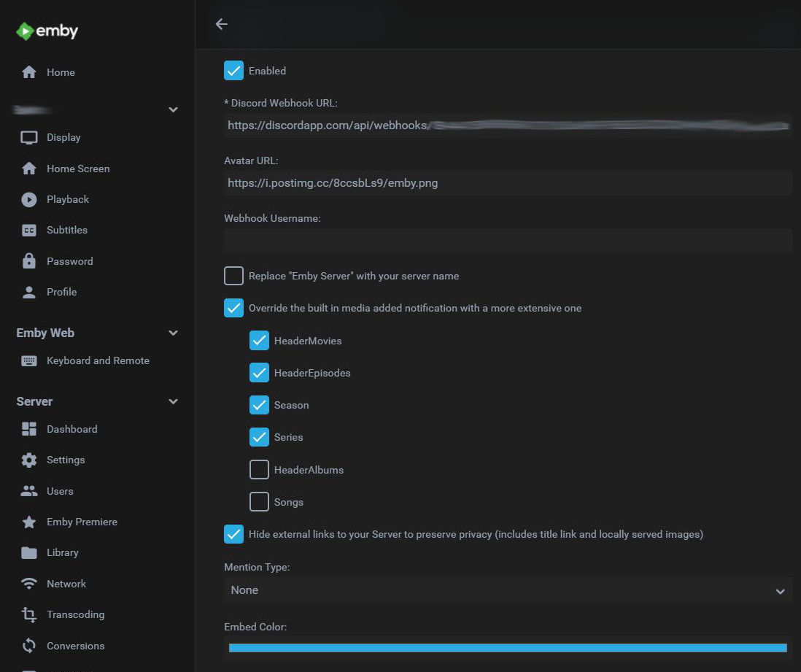
Task: Click the Display monitor icon
Action: pos(29,137)
